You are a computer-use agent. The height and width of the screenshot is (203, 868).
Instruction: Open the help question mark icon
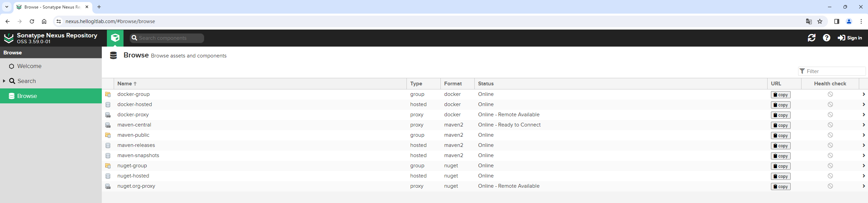pyautogui.click(x=827, y=38)
